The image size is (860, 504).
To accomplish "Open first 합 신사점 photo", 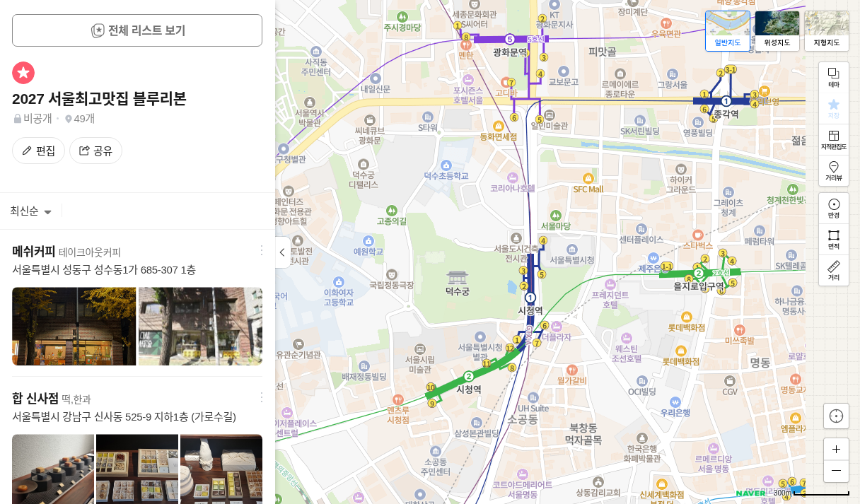I will (53, 469).
